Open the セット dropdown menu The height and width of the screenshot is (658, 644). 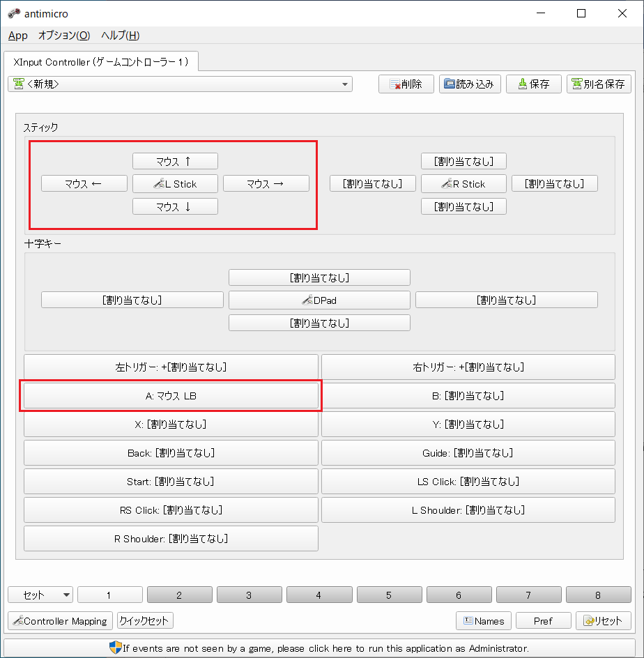40,595
